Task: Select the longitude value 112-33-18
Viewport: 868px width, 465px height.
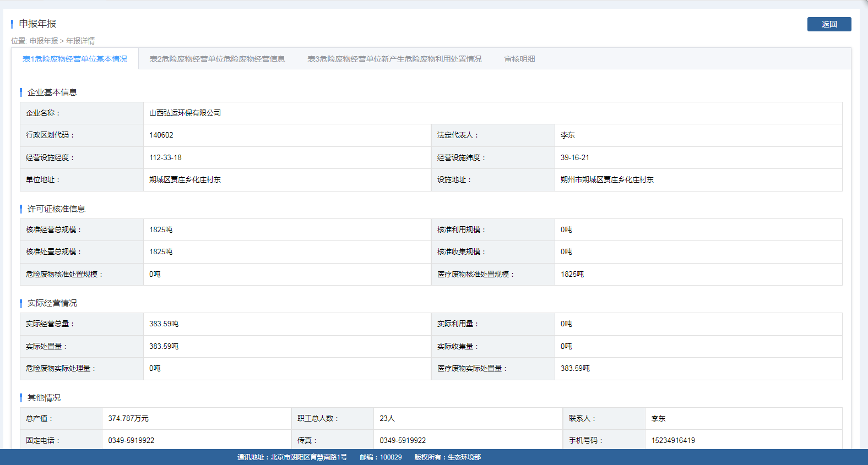Action: pyautogui.click(x=165, y=157)
